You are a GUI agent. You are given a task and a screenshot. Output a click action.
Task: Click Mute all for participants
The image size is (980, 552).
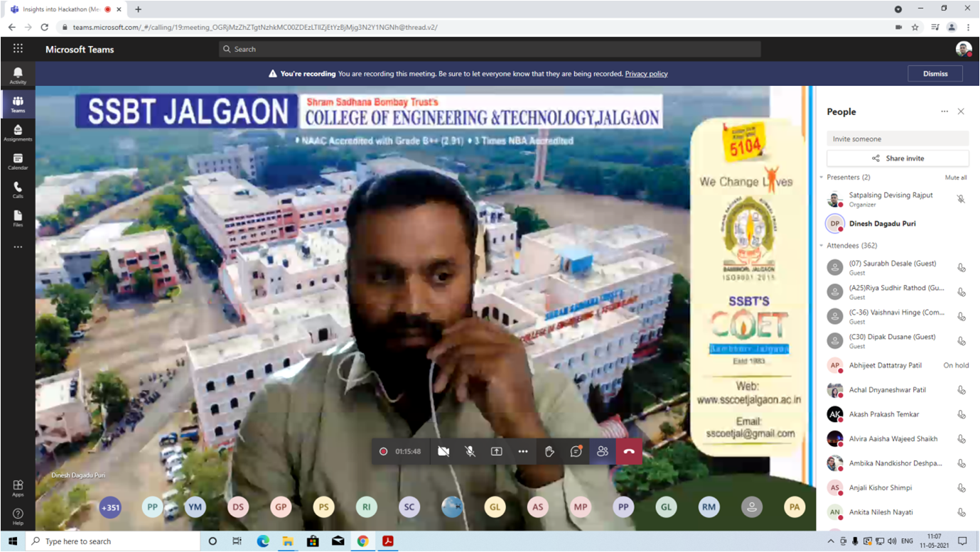(x=956, y=178)
